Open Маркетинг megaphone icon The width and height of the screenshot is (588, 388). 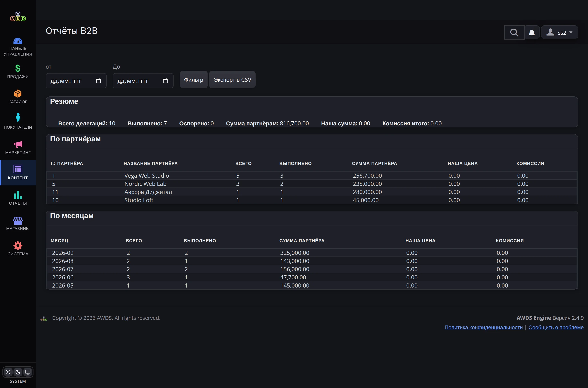coord(18,144)
